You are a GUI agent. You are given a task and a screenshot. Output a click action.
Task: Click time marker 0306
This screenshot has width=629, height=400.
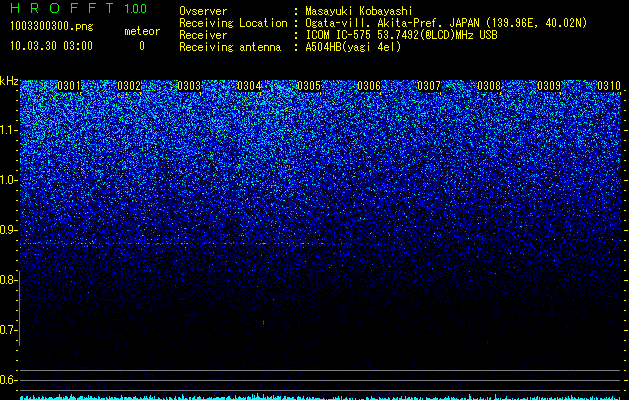tap(369, 86)
